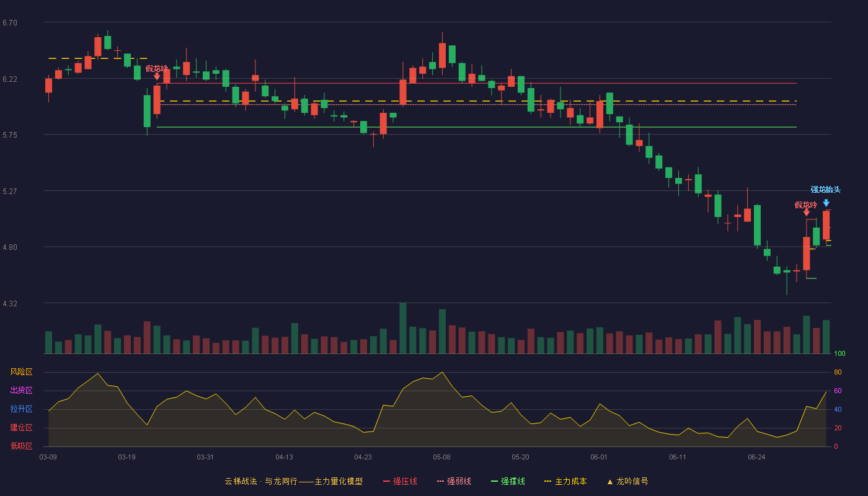Click the 04-13 date label
Screen dimensions: 868x496
point(284,457)
